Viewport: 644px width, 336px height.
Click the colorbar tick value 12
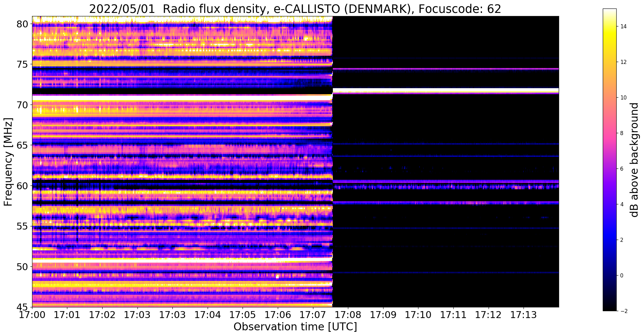pos(623,62)
